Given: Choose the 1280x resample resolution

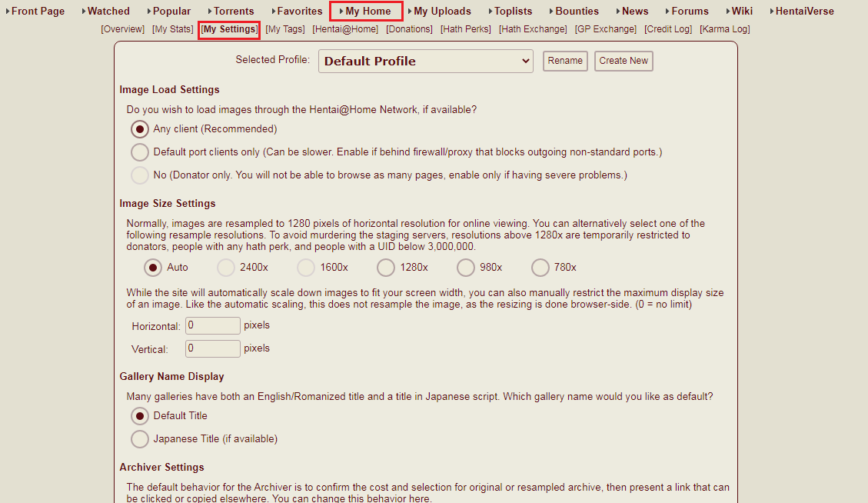Looking at the screenshot, I should pos(386,268).
